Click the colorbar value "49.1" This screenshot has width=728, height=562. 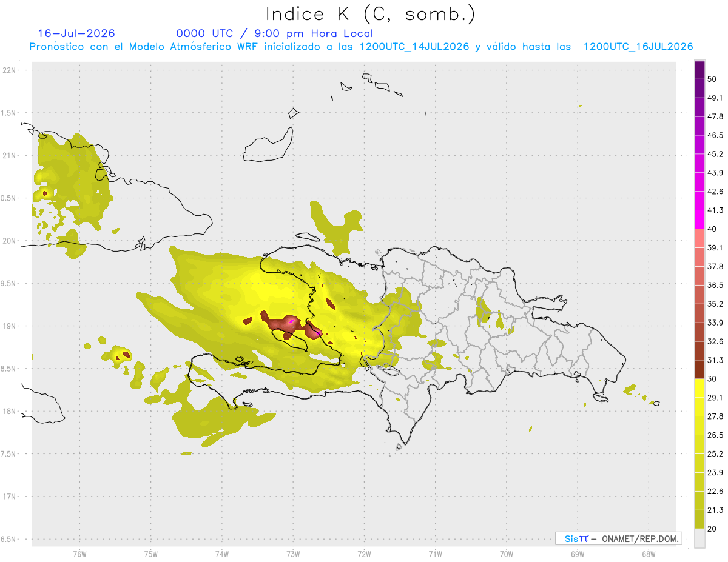point(715,98)
